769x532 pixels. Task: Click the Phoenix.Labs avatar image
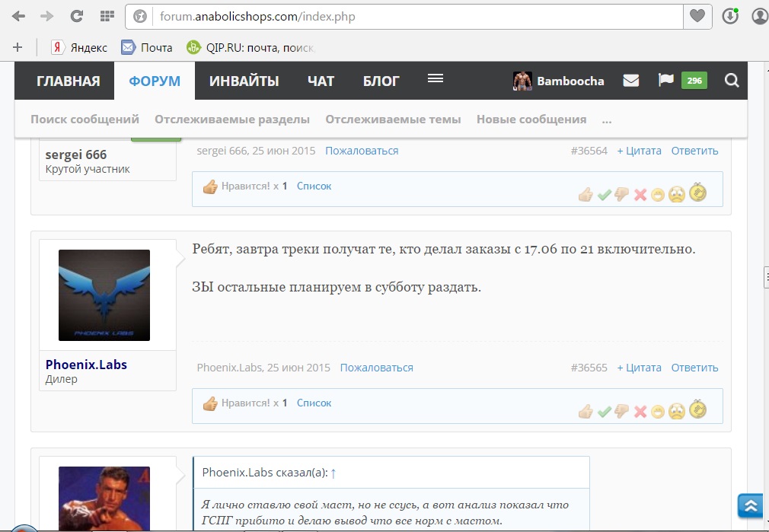(x=104, y=295)
